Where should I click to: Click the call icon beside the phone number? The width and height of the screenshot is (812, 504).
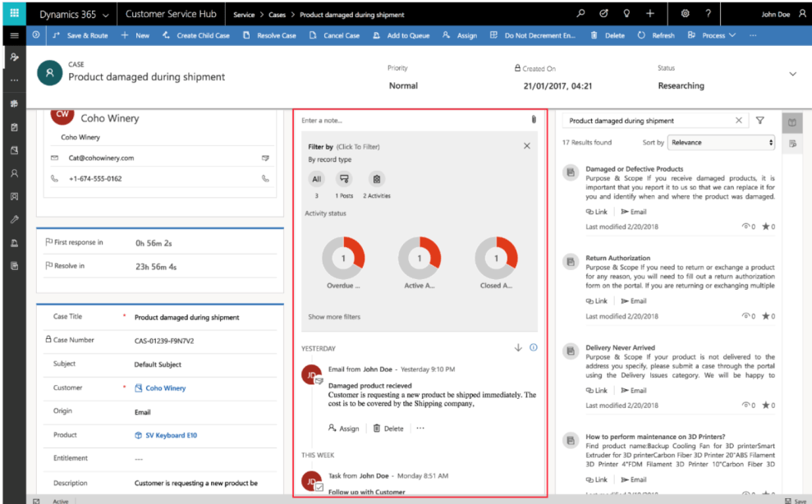click(265, 179)
